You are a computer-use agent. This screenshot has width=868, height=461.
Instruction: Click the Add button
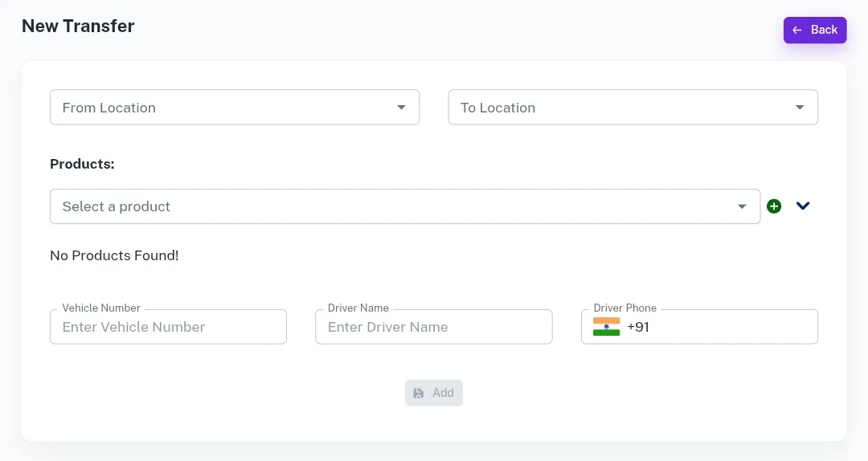point(434,393)
